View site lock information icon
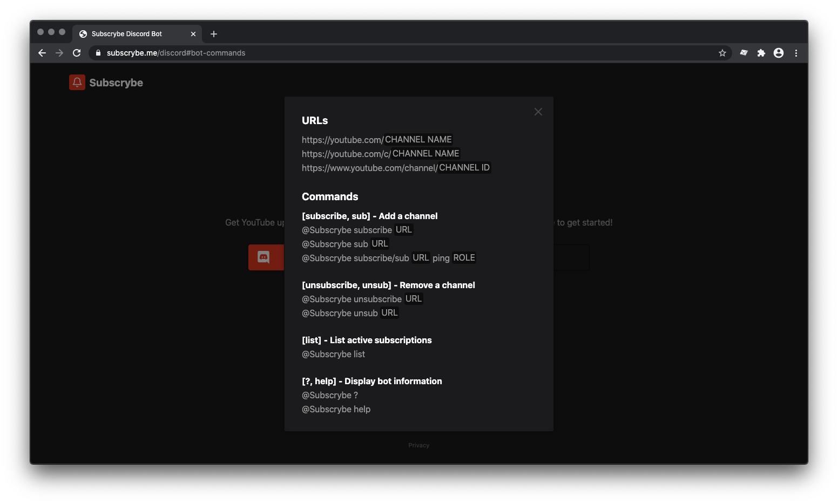 pyautogui.click(x=98, y=53)
